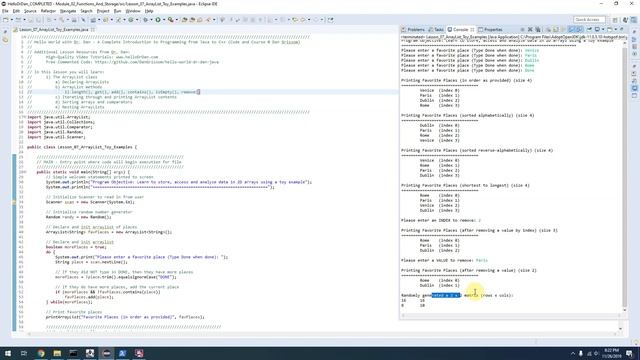Switch to the Properties tab
The image size is (640, 360).
[x=490, y=29]
